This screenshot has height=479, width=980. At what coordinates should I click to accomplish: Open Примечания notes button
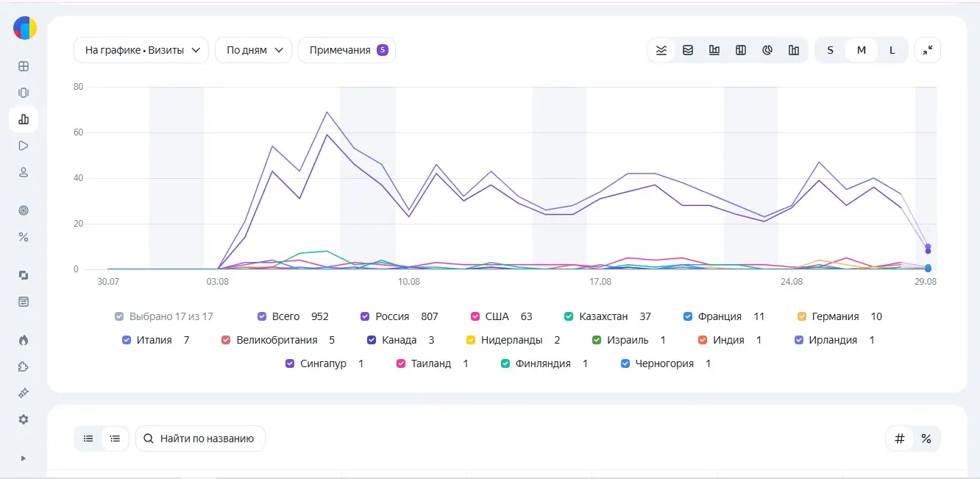pos(347,50)
